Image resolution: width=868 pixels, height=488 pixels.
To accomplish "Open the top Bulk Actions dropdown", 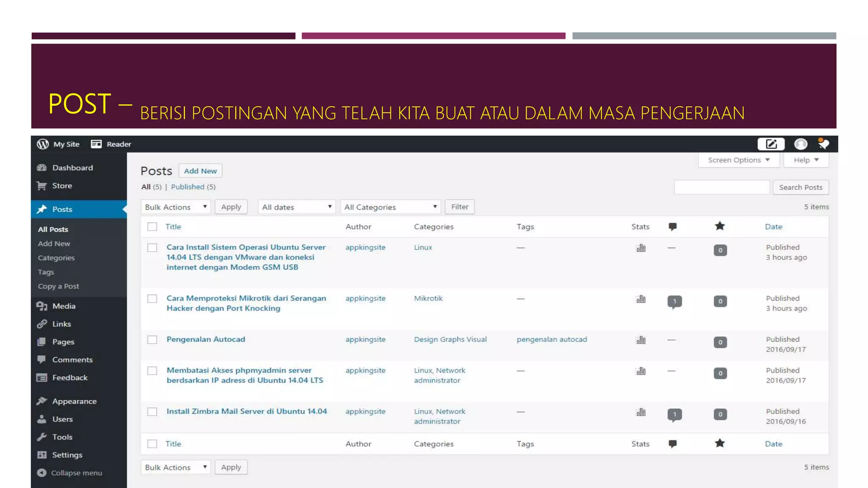I will click(x=175, y=207).
